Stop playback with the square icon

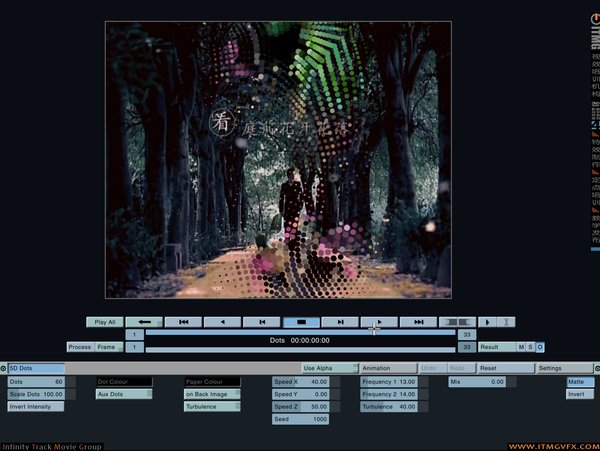pyautogui.click(x=301, y=322)
